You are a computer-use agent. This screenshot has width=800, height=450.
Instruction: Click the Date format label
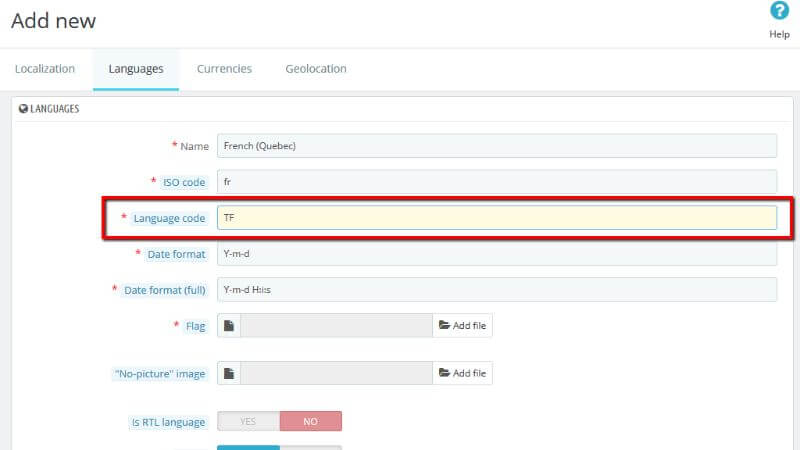click(176, 254)
